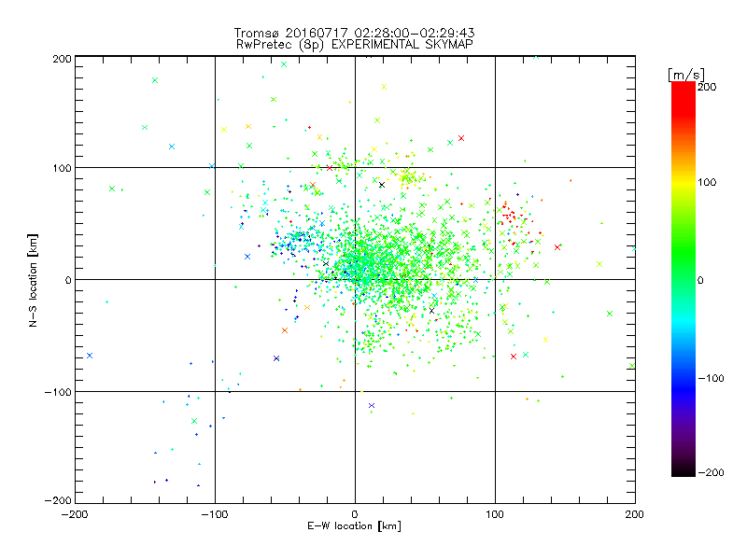Click the colorbar tick label '100'
Screen dimensions: 747x560
[707, 182]
